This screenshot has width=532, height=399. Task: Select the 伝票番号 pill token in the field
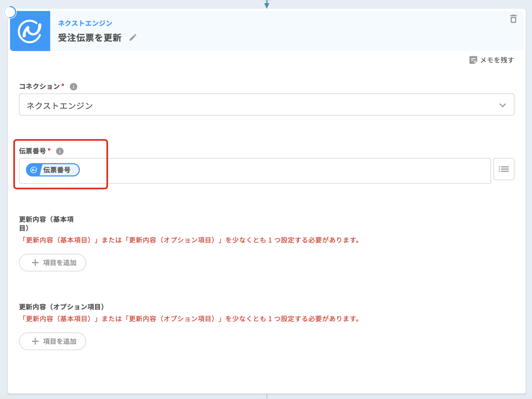(57, 170)
